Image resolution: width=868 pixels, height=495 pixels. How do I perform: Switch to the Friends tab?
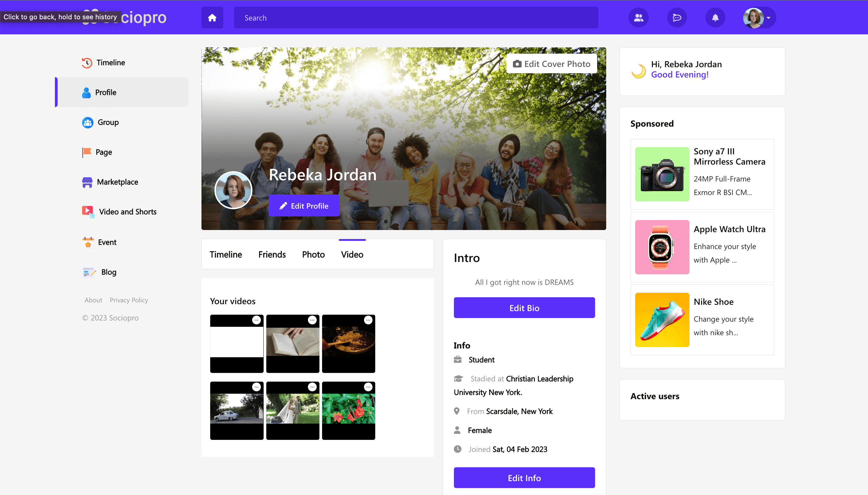tap(272, 254)
